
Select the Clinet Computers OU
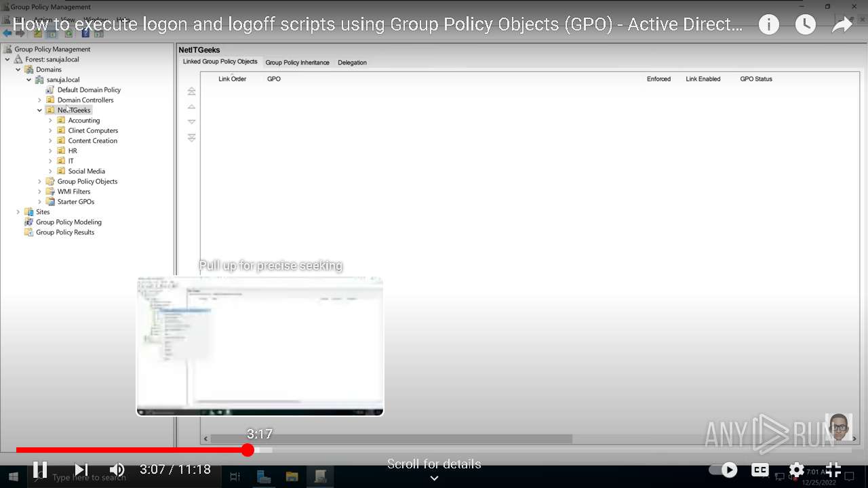[x=93, y=131]
